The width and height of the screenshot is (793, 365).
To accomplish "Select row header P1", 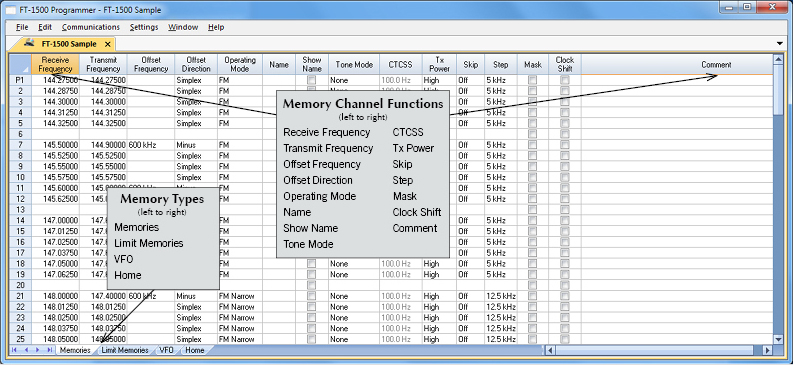I will (20, 80).
